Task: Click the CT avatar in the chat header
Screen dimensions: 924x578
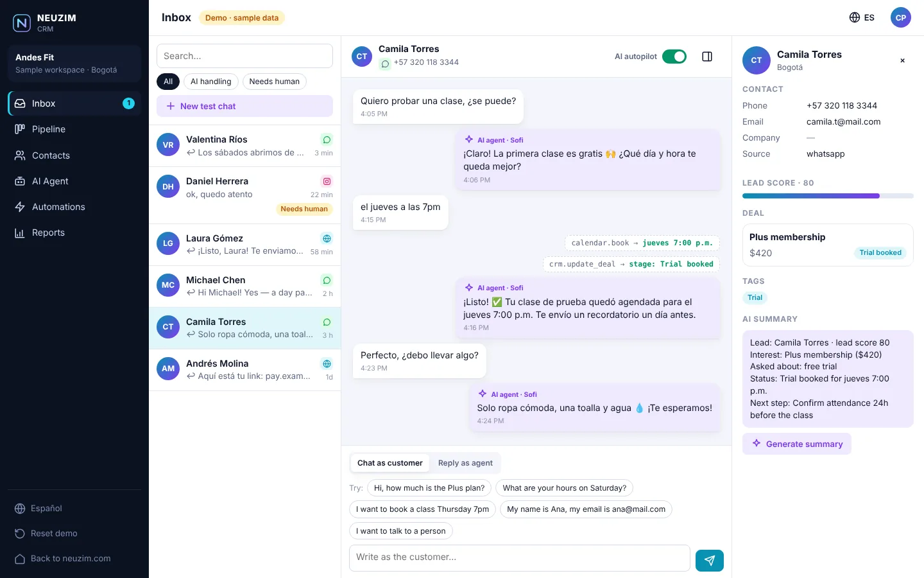Action: [362, 57]
